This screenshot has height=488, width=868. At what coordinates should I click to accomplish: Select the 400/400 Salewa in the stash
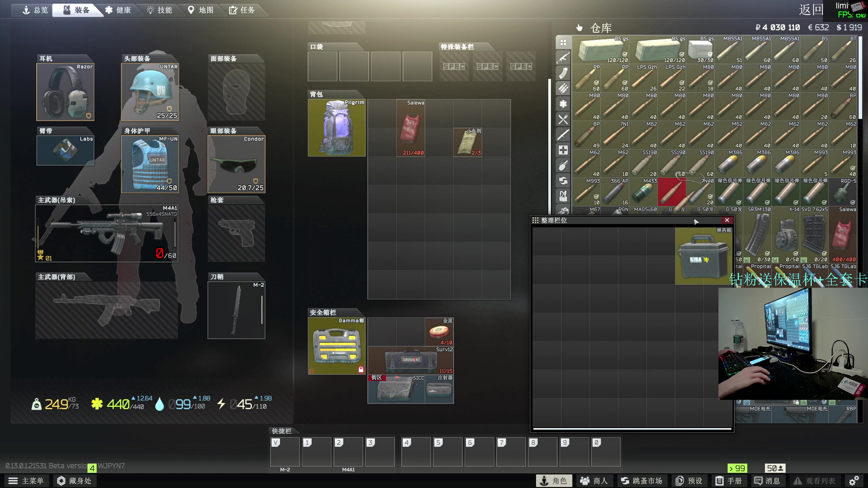(x=843, y=235)
